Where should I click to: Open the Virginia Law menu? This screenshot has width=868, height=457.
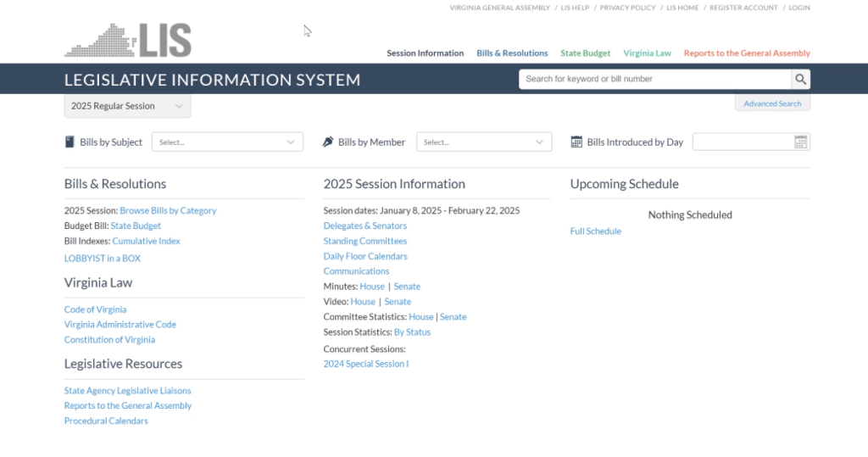(x=647, y=53)
